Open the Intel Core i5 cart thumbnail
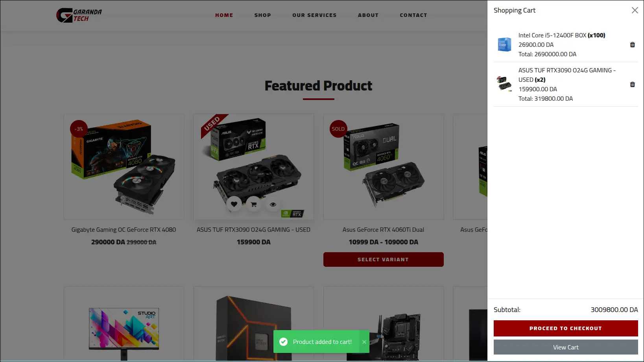This screenshot has width=644, height=362. pos(504,44)
